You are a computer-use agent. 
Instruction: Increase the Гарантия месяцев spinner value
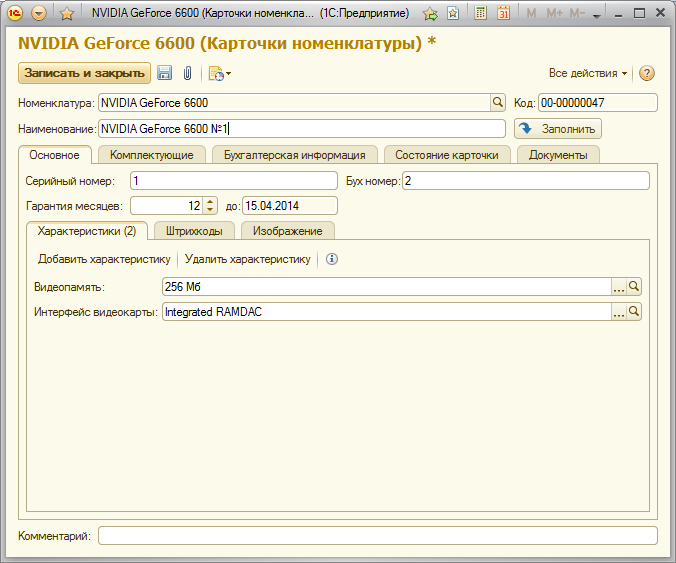point(210,201)
